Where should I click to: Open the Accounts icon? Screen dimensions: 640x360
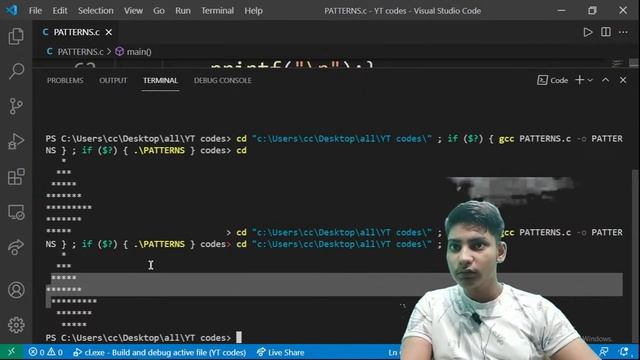(x=16, y=290)
